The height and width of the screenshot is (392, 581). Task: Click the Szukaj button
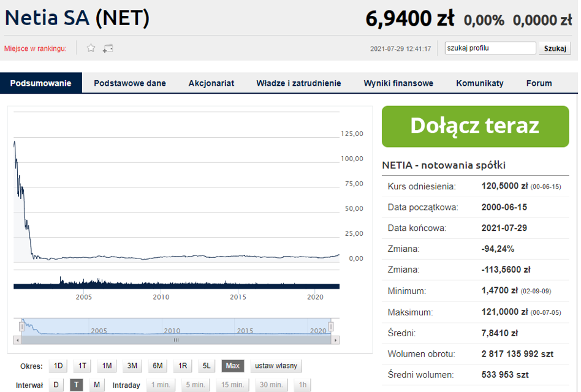[x=555, y=48]
